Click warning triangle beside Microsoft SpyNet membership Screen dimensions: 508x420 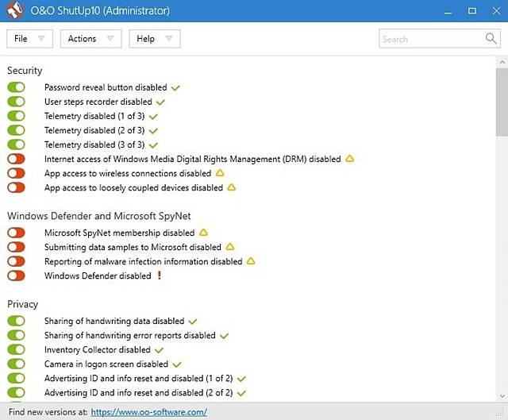[203, 233]
